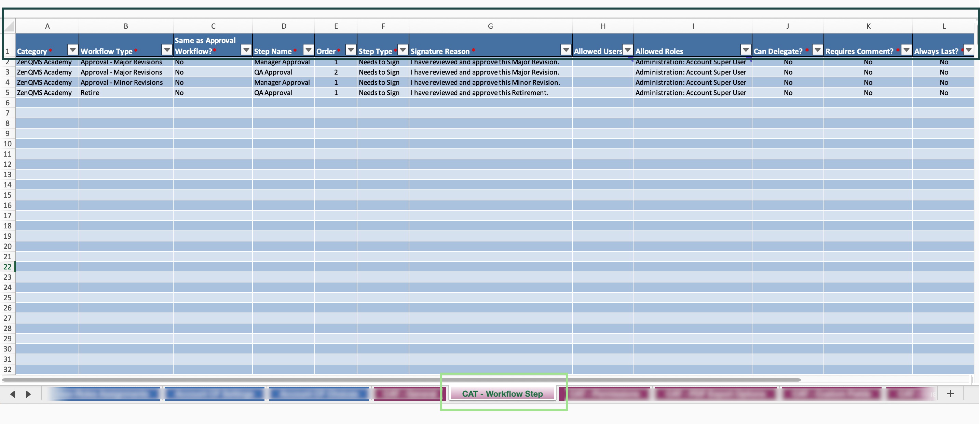Open the Same as Approval Workflow? filter dropdown
This screenshot has width=980, height=424.
[246, 50]
